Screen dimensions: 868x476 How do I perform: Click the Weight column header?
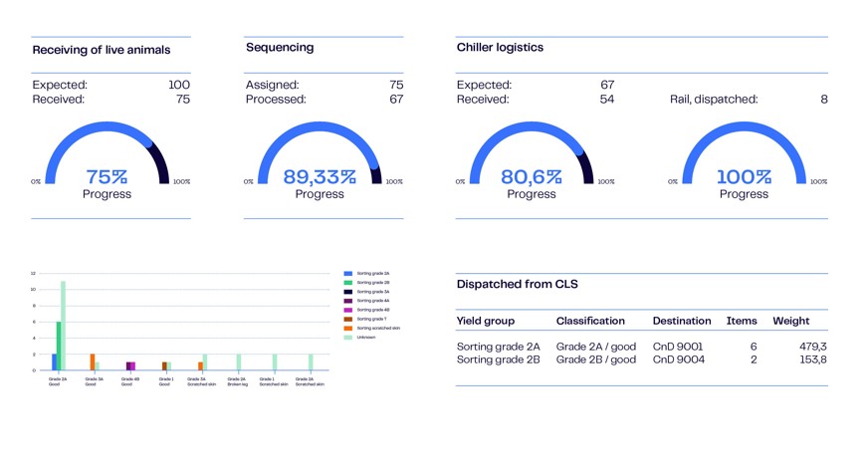pos(790,321)
